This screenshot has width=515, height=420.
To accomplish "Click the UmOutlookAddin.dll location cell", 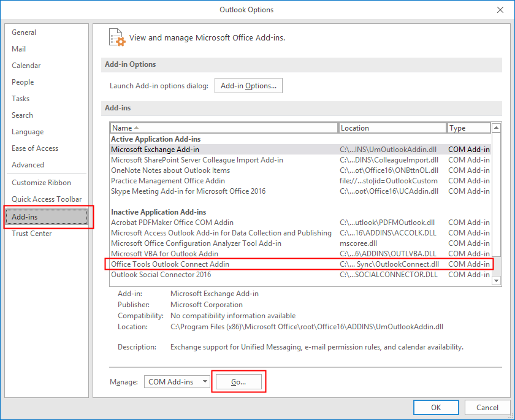I will click(x=388, y=150).
